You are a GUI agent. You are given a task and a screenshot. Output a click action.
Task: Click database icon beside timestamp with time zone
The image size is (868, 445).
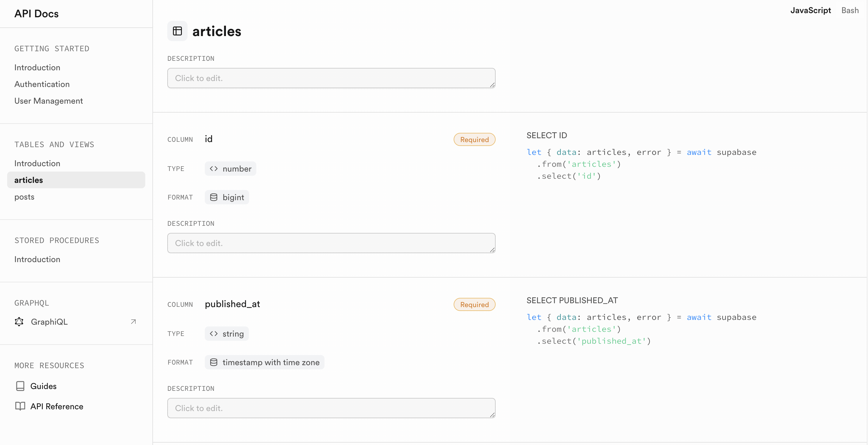click(x=214, y=362)
